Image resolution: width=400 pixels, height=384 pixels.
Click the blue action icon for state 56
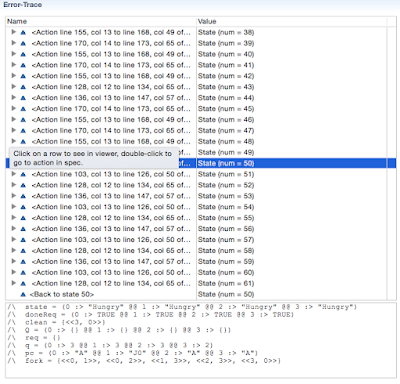coord(23,229)
